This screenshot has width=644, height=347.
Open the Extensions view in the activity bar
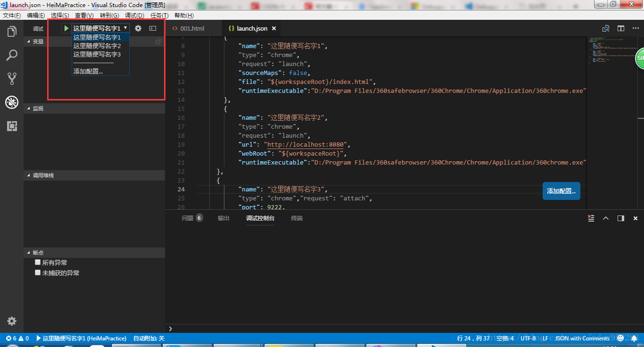tap(12, 126)
